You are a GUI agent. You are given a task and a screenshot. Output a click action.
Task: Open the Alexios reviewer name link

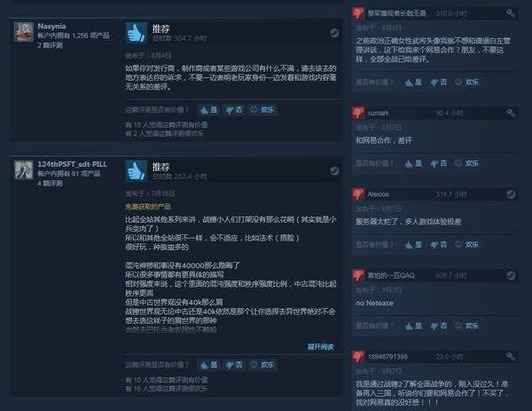[x=378, y=194]
